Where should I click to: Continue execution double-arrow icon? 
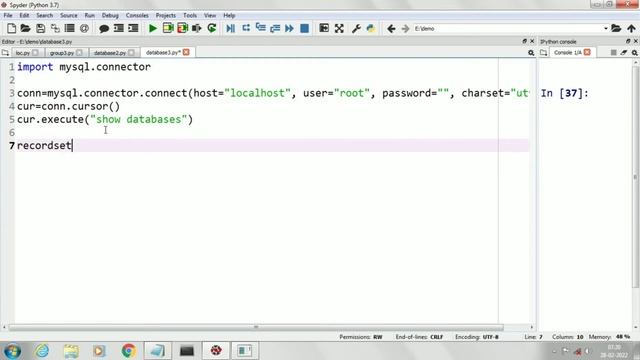coord(289,28)
